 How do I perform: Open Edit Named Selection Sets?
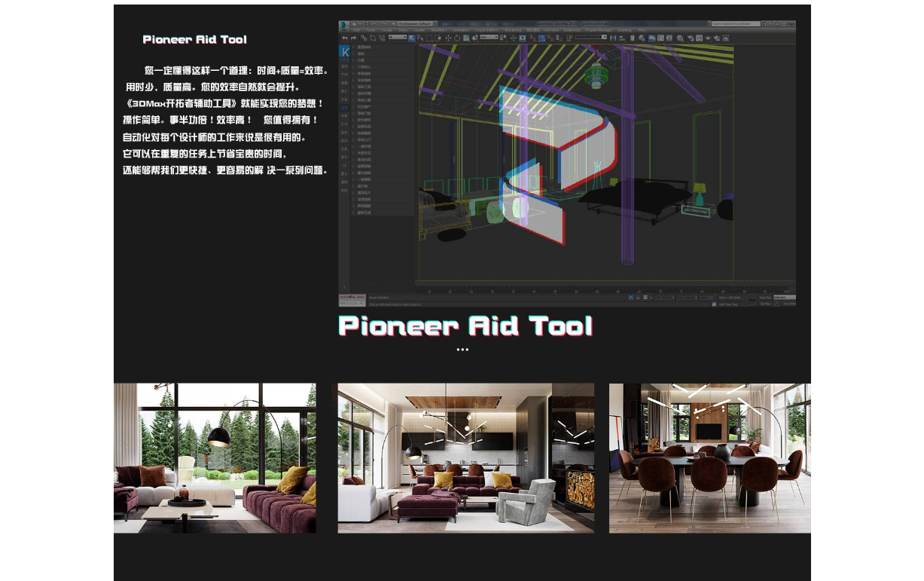point(568,38)
